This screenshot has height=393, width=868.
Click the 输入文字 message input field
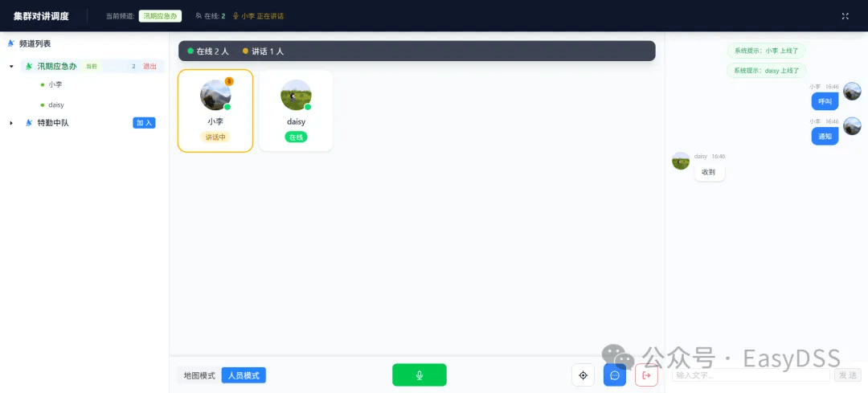coord(752,375)
